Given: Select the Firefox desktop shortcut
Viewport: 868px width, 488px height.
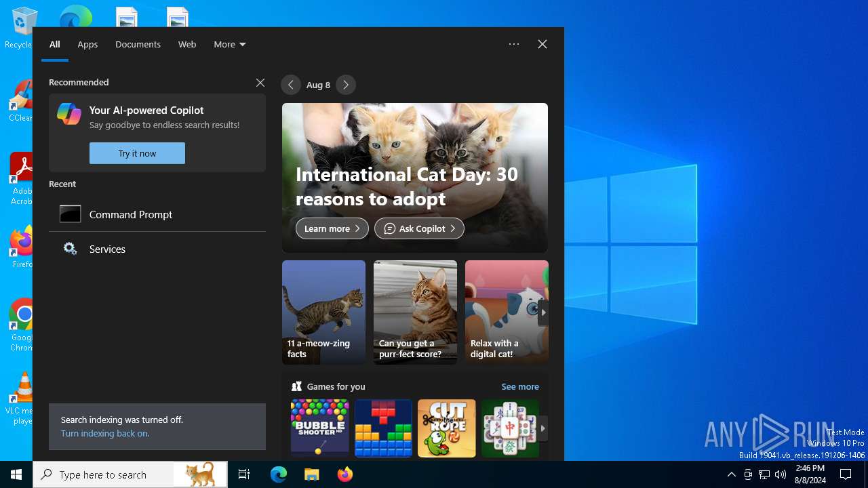Looking at the screenshot, I should click(20, 248).
